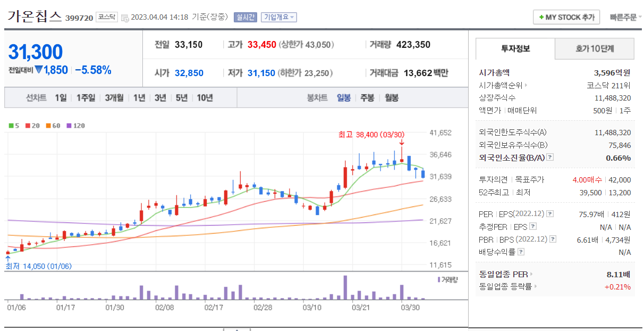Click 거래량 value 423,350
Image resolution: width=644 pixels, height=331 pixels.
click(x=413, y=45)
